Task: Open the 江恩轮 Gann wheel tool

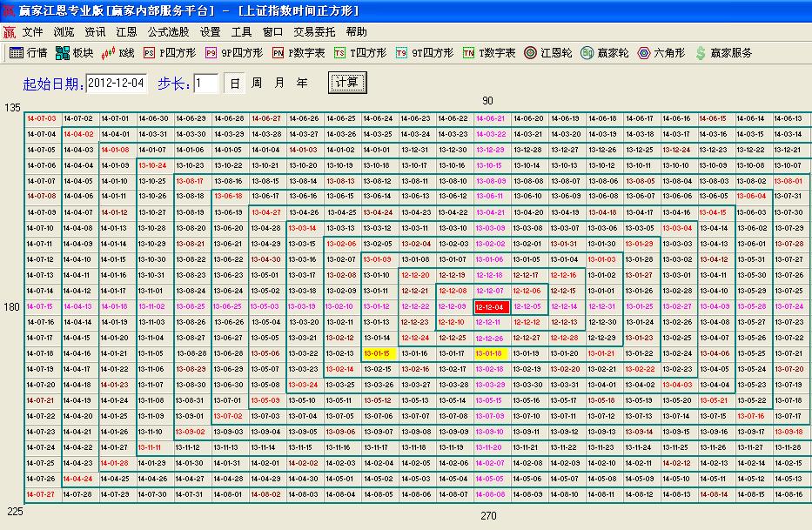Action: click(547, 53)
